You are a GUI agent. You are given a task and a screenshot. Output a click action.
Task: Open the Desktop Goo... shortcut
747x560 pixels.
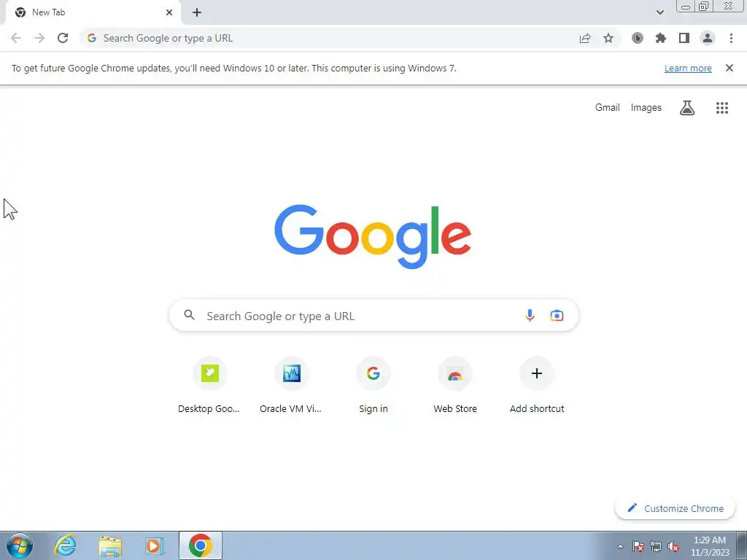(x=209, y=386)
